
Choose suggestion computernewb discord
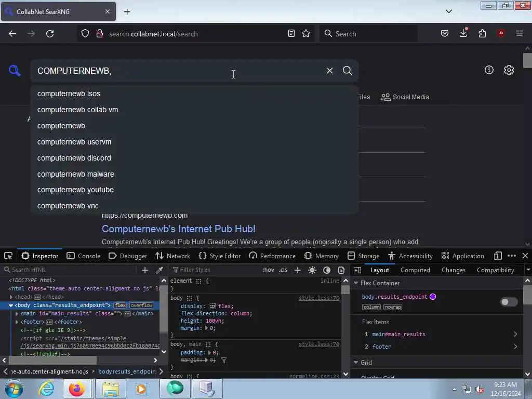(x=194, y=158)
